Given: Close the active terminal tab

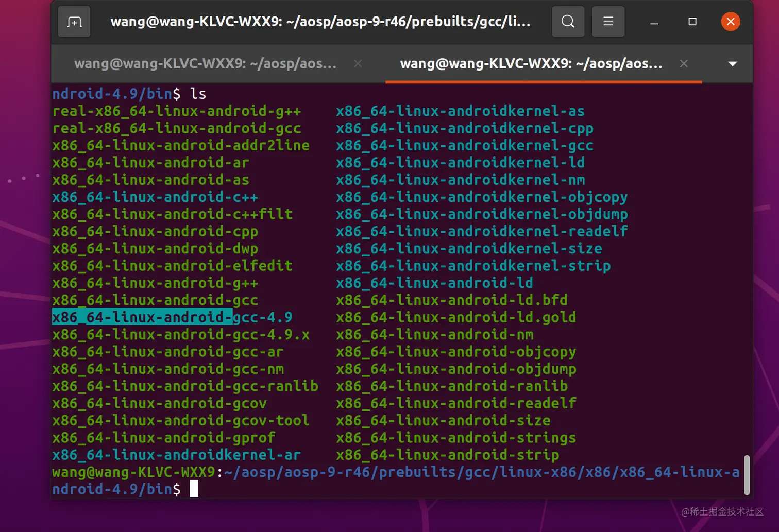Looking at the screenshot, I should [x=684, y=63].
